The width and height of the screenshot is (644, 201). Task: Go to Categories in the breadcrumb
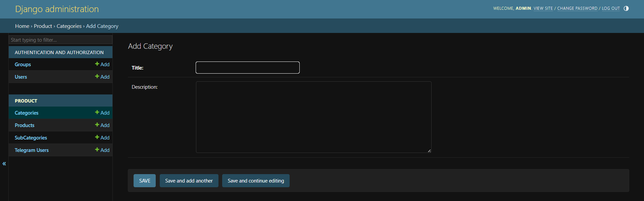pos(69,26)
